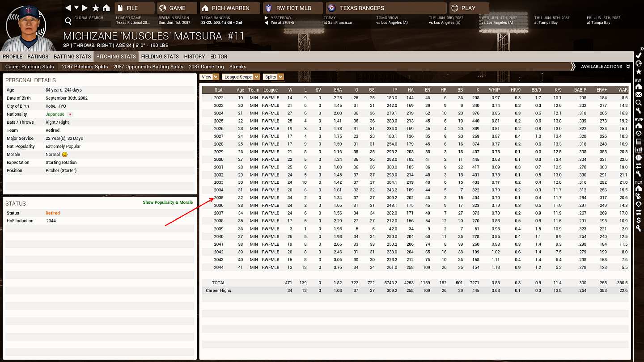
Task: Click Show Popularity & Morale link
Action: coord(168,202)
